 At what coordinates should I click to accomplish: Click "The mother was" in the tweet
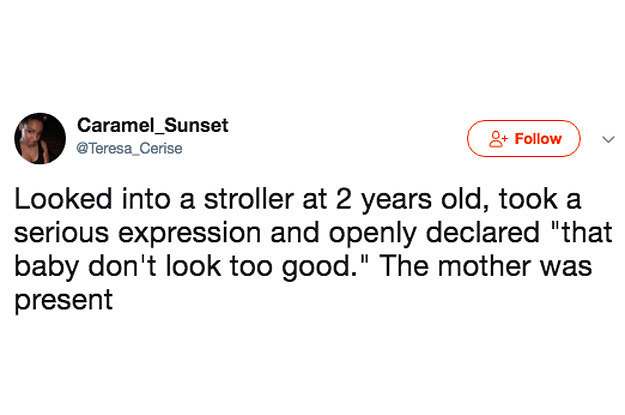[487, 266]
